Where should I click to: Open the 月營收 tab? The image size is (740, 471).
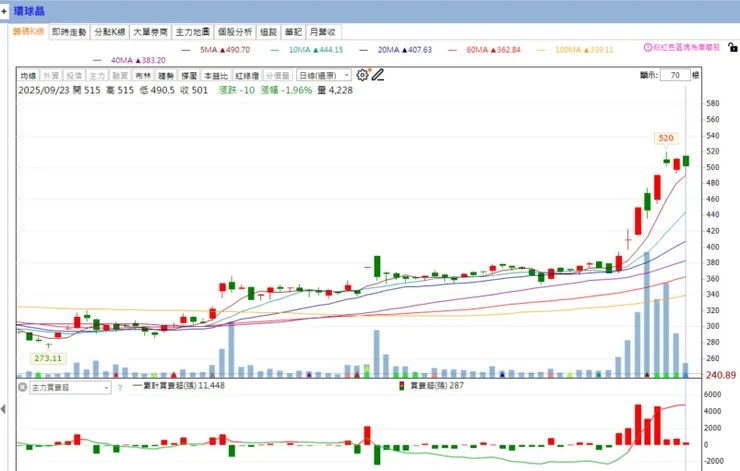point(323,32)
